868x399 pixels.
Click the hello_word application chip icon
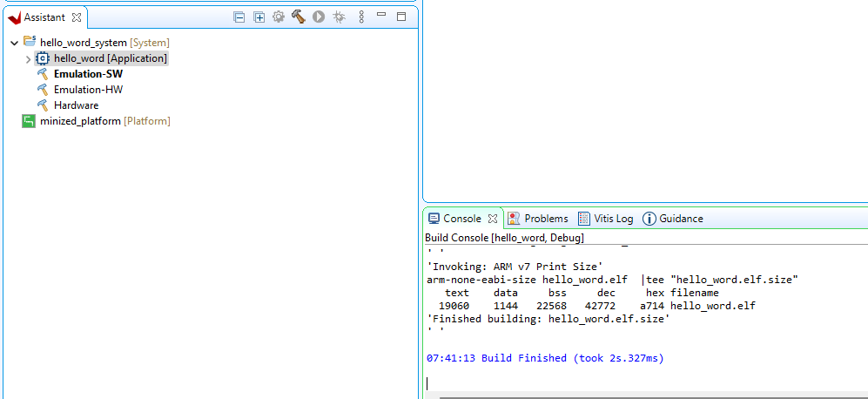pyautogui.click(x=43, y=58)
